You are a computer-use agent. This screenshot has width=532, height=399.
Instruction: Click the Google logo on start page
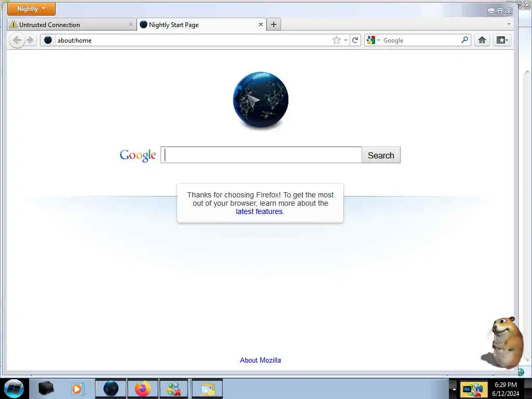[138, 155]
